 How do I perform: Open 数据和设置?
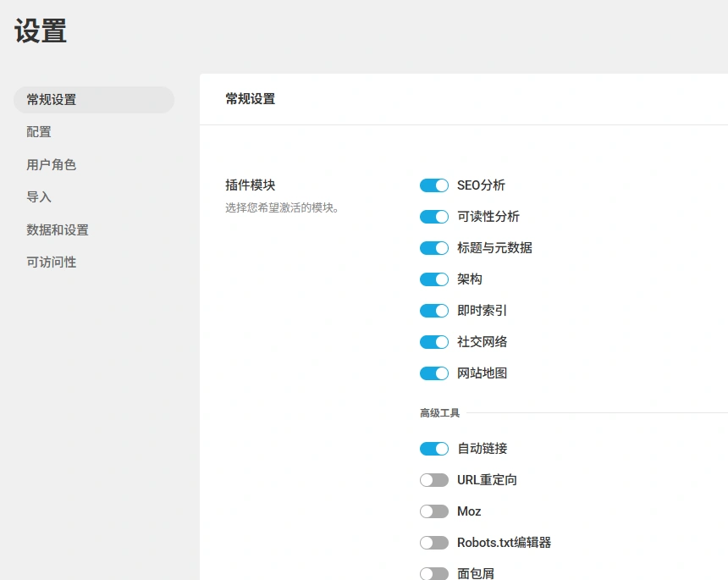(x=57, y=229)
